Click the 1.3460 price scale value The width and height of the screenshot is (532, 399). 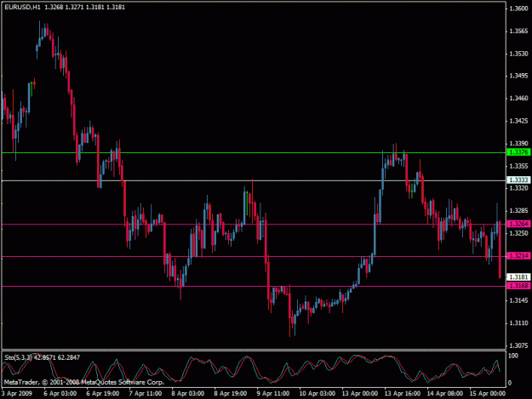pyautogui.click(x=518, y=99)
